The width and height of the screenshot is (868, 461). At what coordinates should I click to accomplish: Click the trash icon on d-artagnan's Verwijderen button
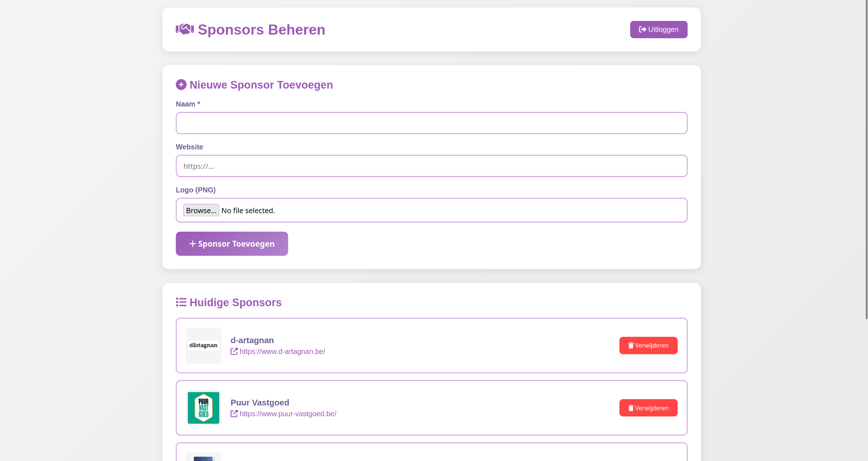631,345
